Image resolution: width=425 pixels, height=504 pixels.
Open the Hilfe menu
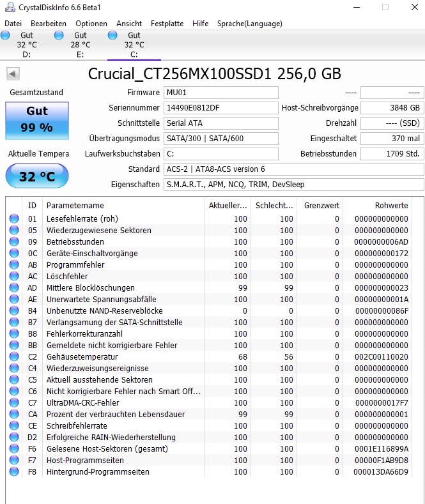click(x=200, y=24)
